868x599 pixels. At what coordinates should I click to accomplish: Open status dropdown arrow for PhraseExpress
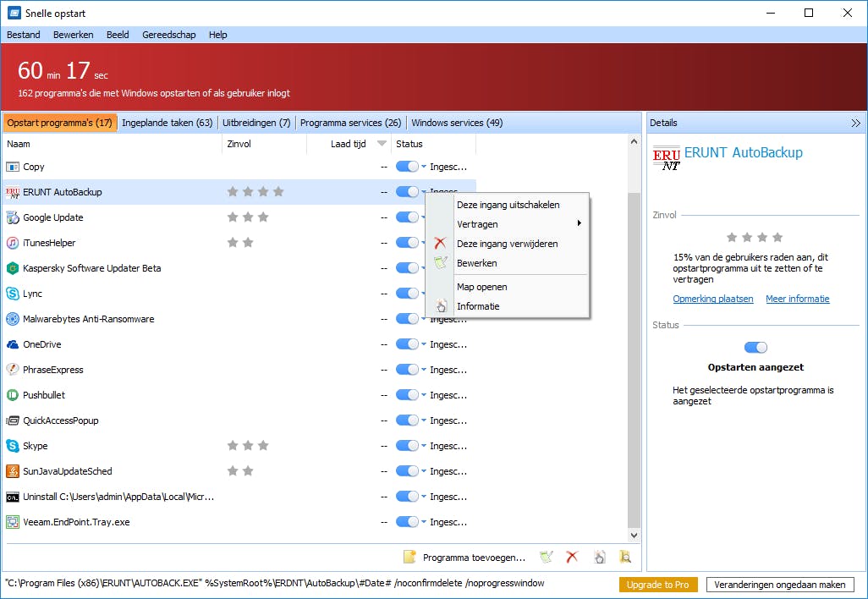click(x=424, y=369)
